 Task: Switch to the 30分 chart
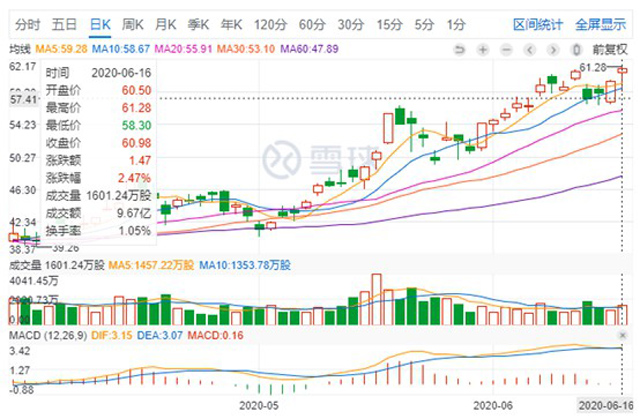coord(351,24)
